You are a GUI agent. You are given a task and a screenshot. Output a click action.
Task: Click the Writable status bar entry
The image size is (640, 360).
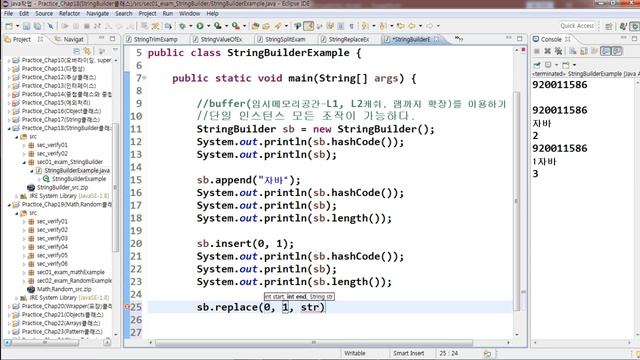[x=355, y=353]
